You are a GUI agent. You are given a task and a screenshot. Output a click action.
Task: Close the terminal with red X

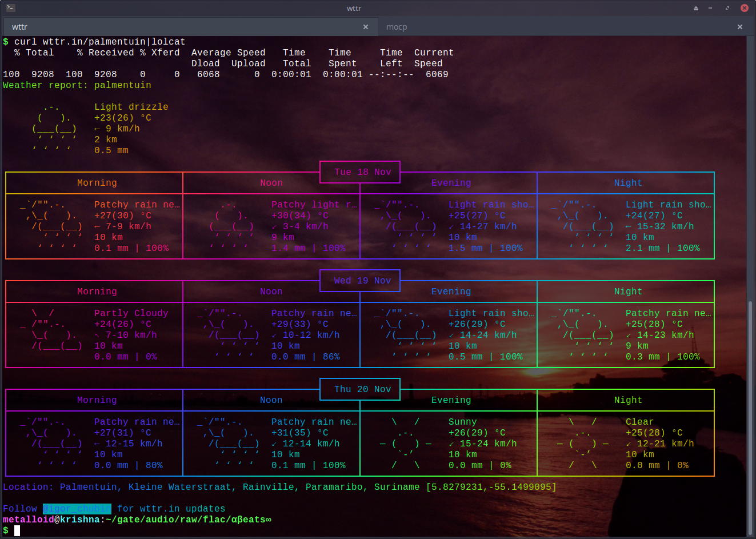pyautogui.click(x=744, y=8)
